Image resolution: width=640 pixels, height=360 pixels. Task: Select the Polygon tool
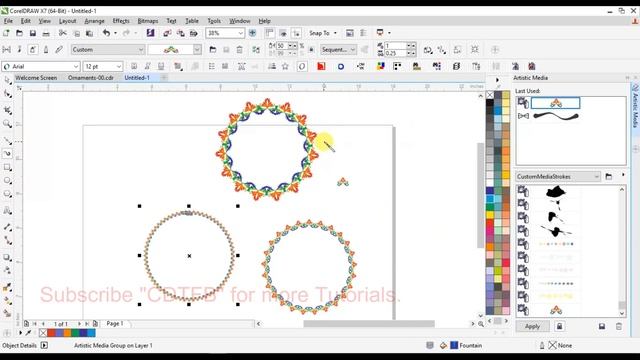click(7, 194)
